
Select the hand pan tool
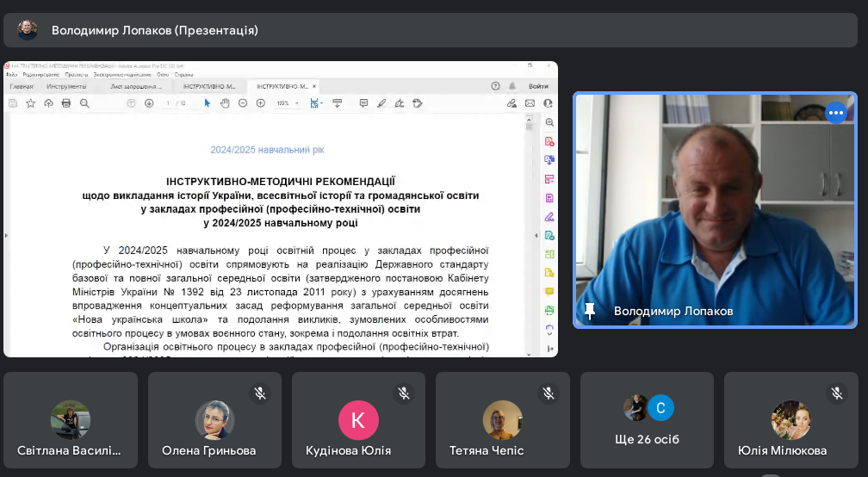coord(225,103)
